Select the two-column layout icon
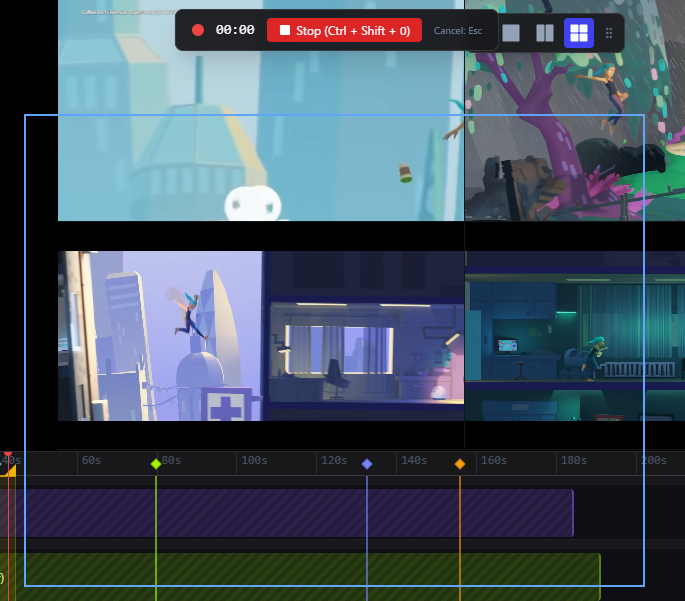The width and height of the screenshot is (685, 601). click(x=545, y=33)
